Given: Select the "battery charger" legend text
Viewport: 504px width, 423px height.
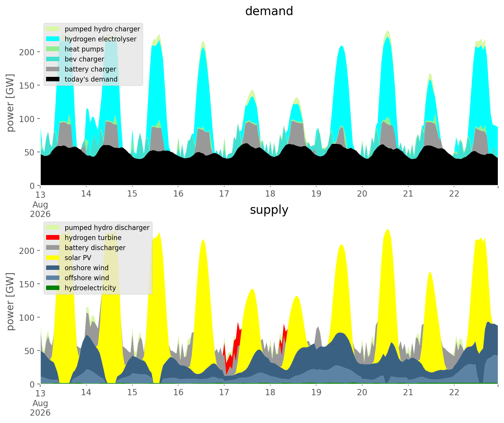Looking at the screenshot, I should click(x=90, y=69).
